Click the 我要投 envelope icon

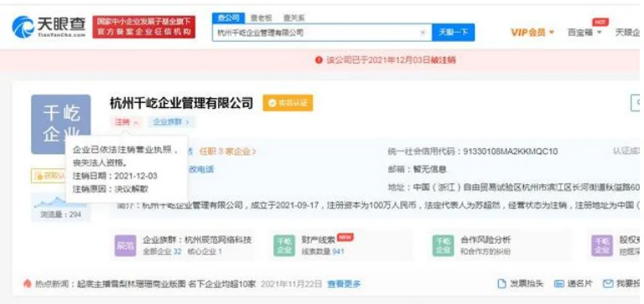(608, 284)
